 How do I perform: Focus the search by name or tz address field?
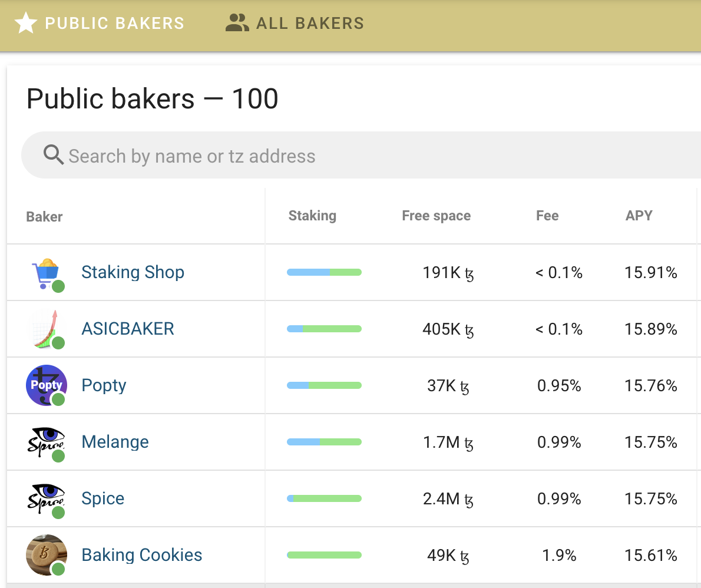[x=353, y=156]
